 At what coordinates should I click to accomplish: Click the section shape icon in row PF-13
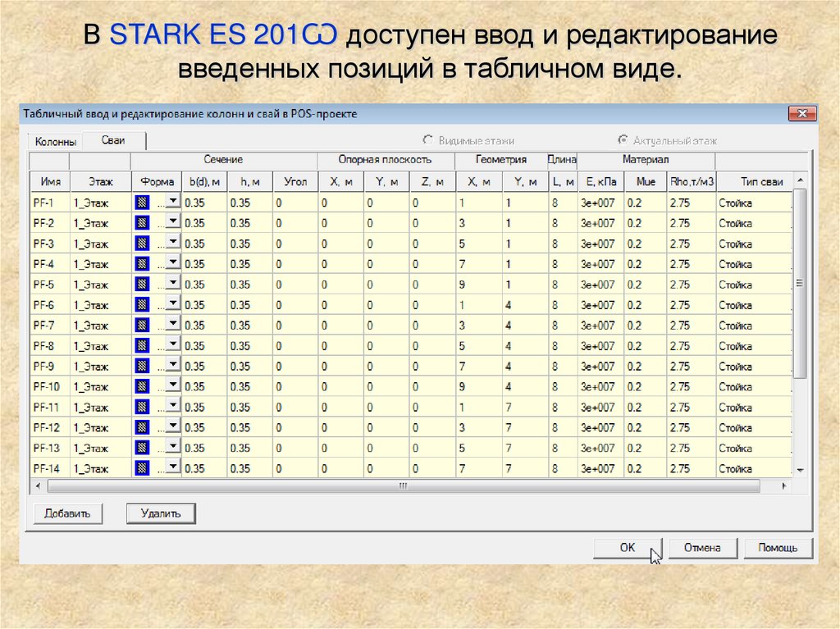(x=141, y=449)
